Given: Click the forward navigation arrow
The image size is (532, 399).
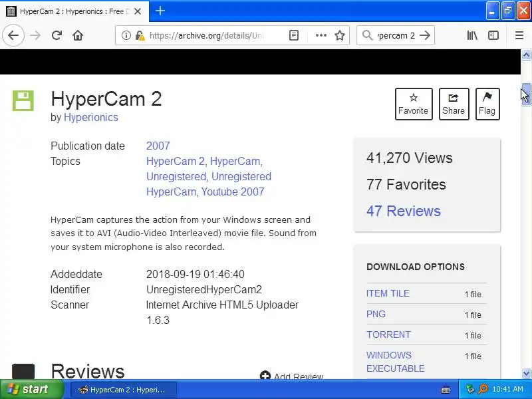Looking at the screenshot, I should tap(35, 35).
